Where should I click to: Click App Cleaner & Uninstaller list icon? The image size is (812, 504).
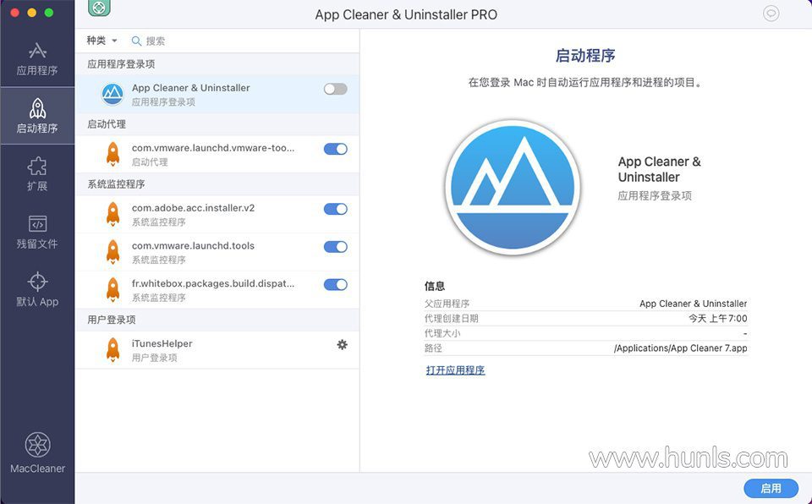coord(112,94)
